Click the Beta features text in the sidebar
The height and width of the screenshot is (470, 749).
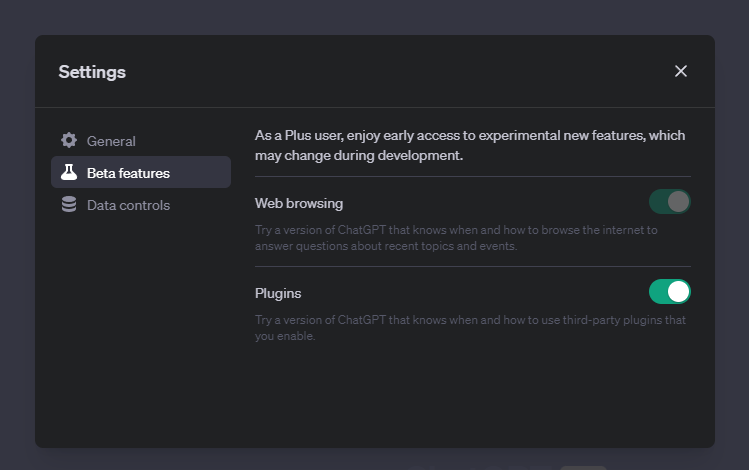coord(128,173)
